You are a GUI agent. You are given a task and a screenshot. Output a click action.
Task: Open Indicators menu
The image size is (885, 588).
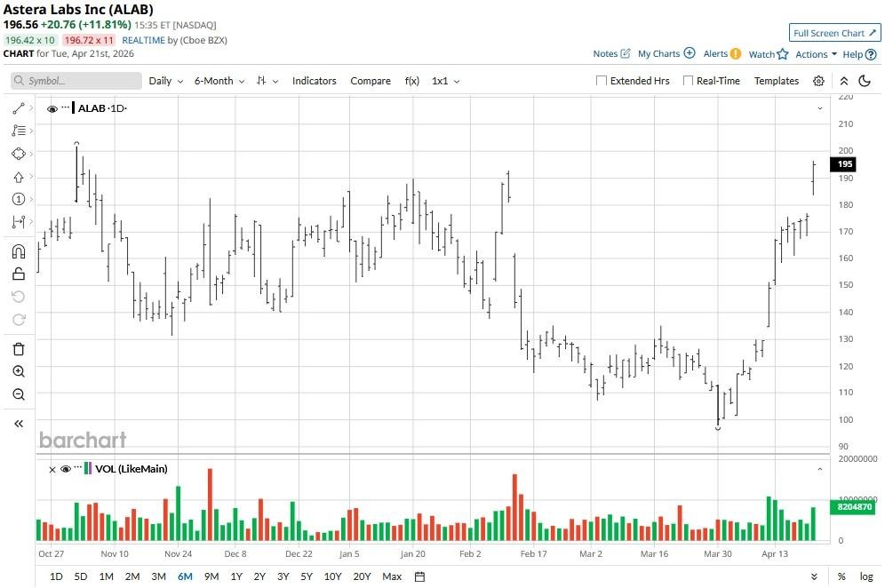click(x=314, y=81)
